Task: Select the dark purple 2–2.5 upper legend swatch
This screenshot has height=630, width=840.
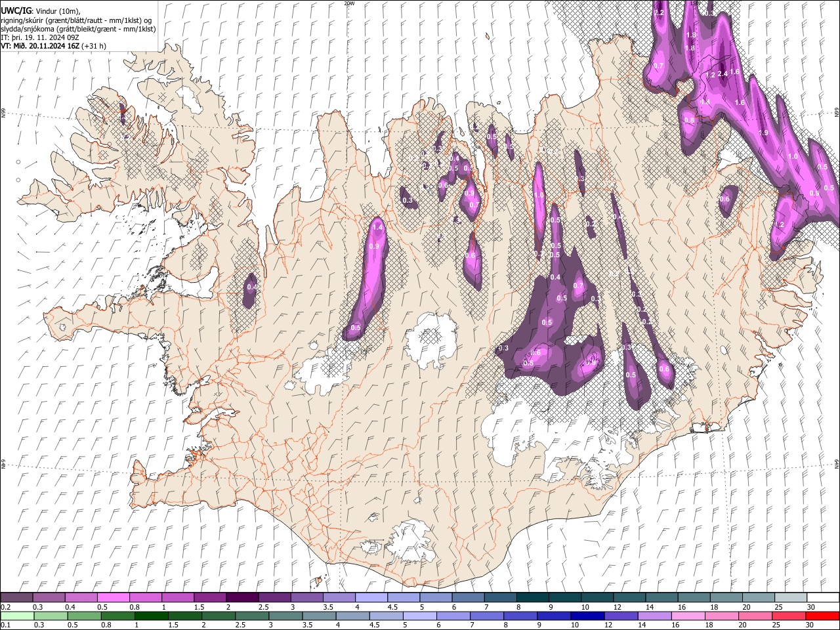Action: 242,597
